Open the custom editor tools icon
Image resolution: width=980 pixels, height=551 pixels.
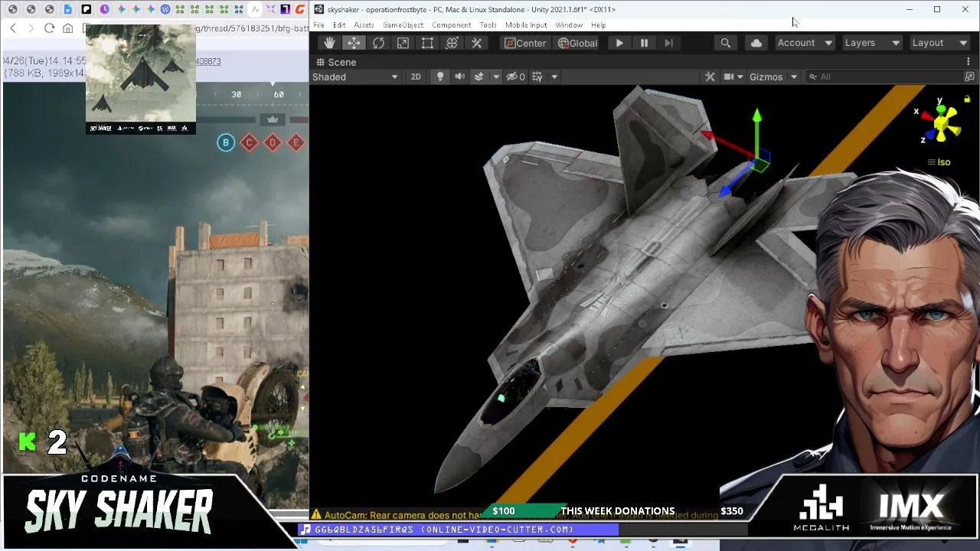[x=476, y=43]
